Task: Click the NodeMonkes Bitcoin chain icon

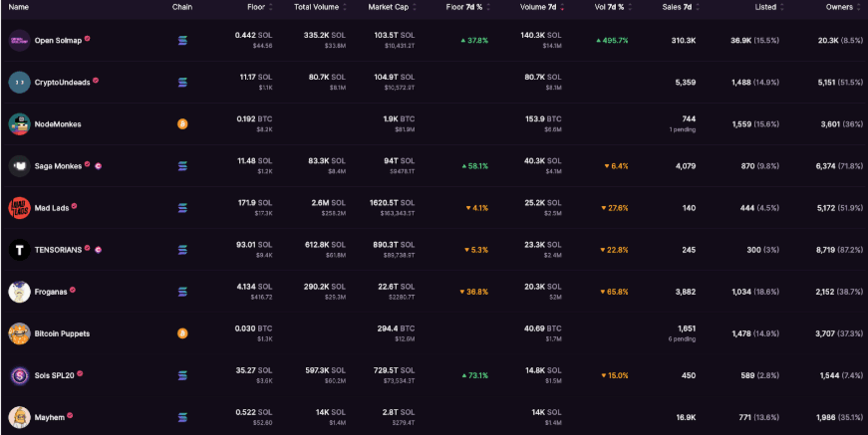Action: click(182, 124)
